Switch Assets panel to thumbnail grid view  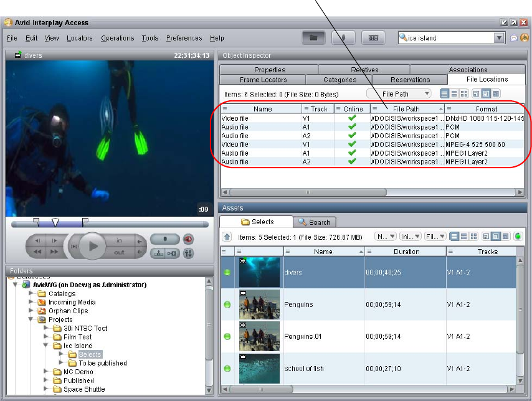click(474, 237)
